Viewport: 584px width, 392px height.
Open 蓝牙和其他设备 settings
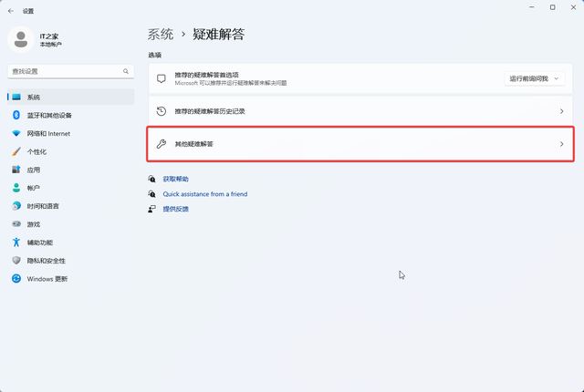(71, 115)
